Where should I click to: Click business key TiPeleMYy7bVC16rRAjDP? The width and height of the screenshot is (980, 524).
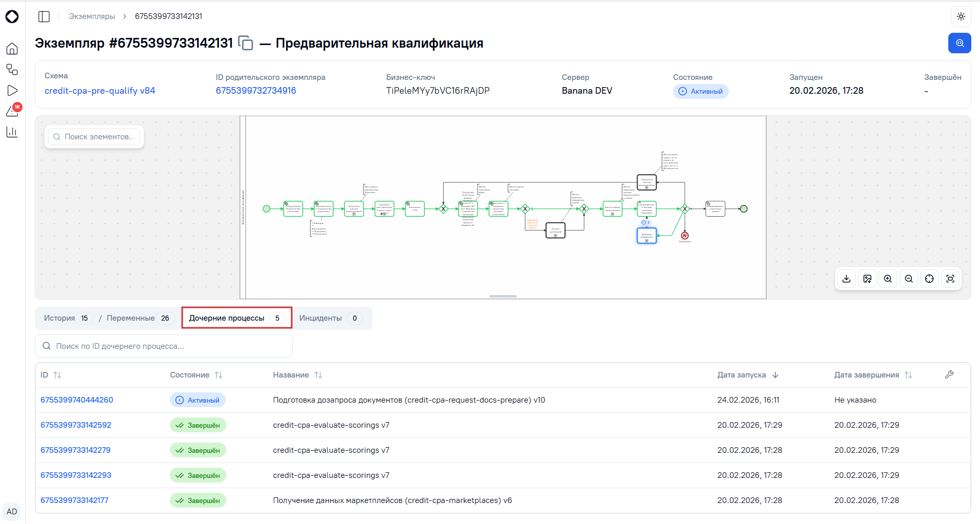pyautogui.click(x=438, y=91)
